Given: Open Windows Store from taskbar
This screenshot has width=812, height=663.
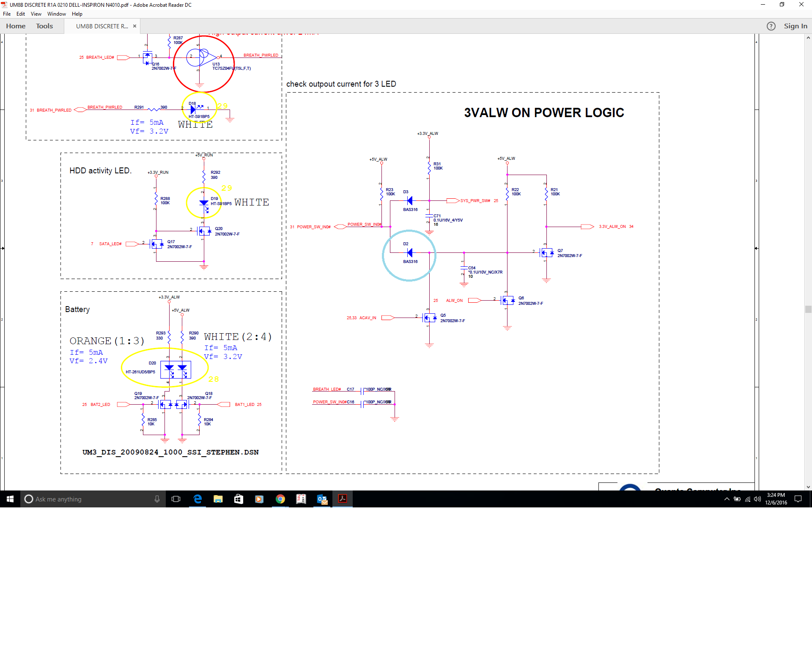Looking at the screenshot, I should pos(239,499).
